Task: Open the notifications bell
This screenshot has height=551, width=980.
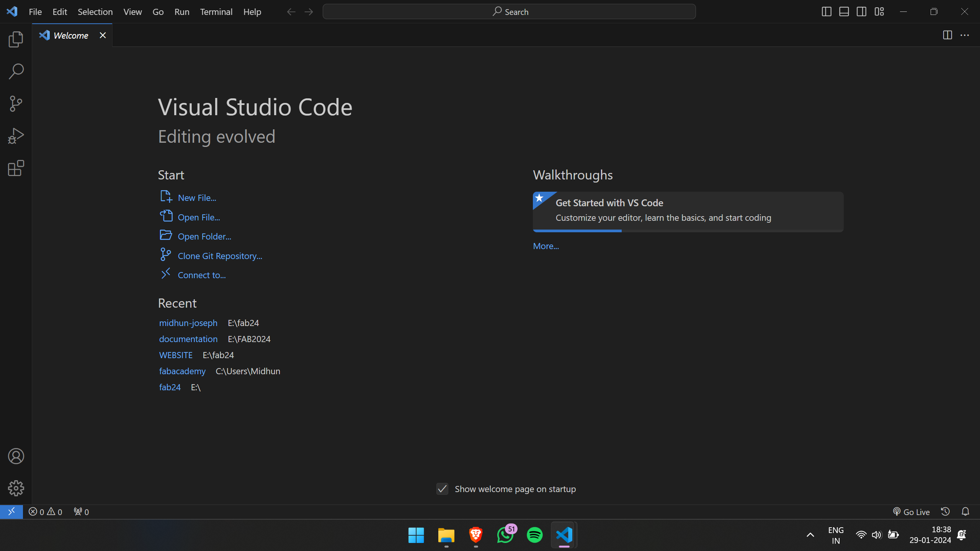Action: [x=965, y=512]
